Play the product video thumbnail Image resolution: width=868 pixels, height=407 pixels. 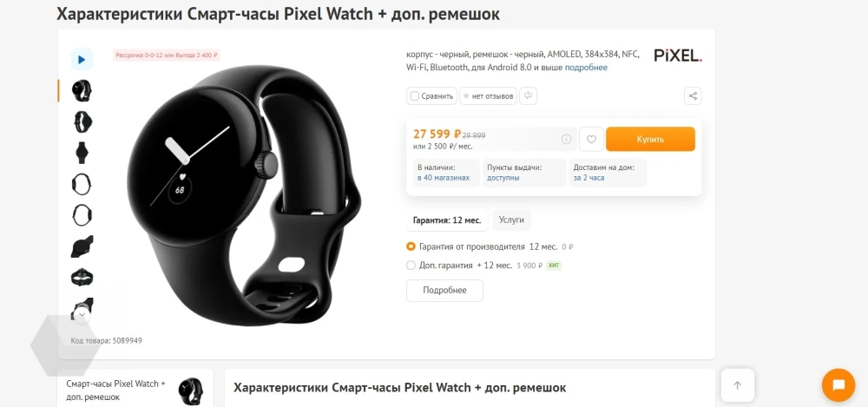point(82,59)
